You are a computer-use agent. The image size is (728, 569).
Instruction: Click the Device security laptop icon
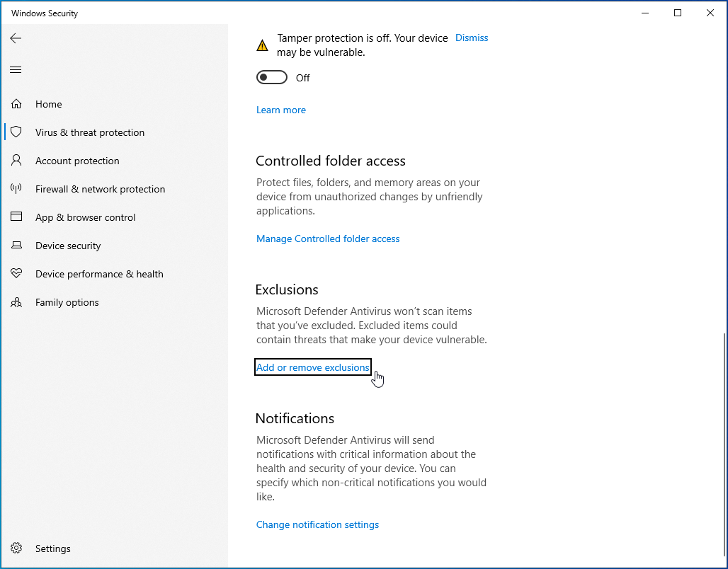[x=16, y=245]
